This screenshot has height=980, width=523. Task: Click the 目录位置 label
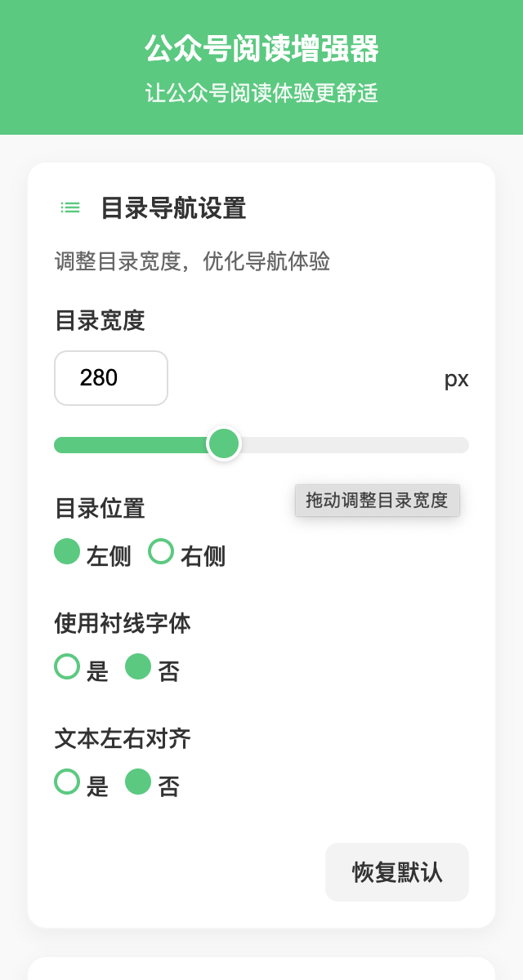[100, 509]
